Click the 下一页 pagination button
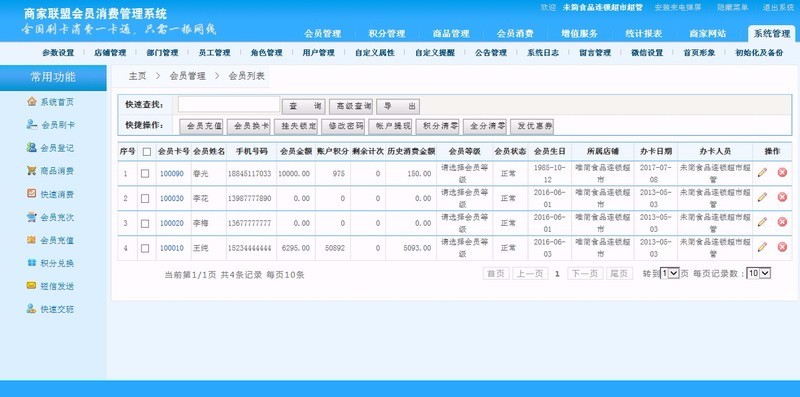This screenshot has height=397, width=800. click(x=585, y=274)
